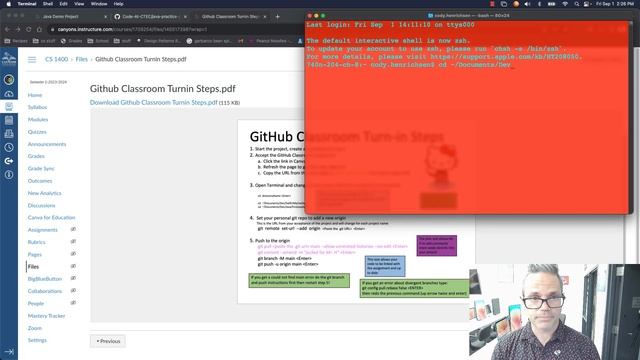Open the Shell menu
Image resolution: width=640 pixels, height=360 pixels.
[x=48, y=4]
